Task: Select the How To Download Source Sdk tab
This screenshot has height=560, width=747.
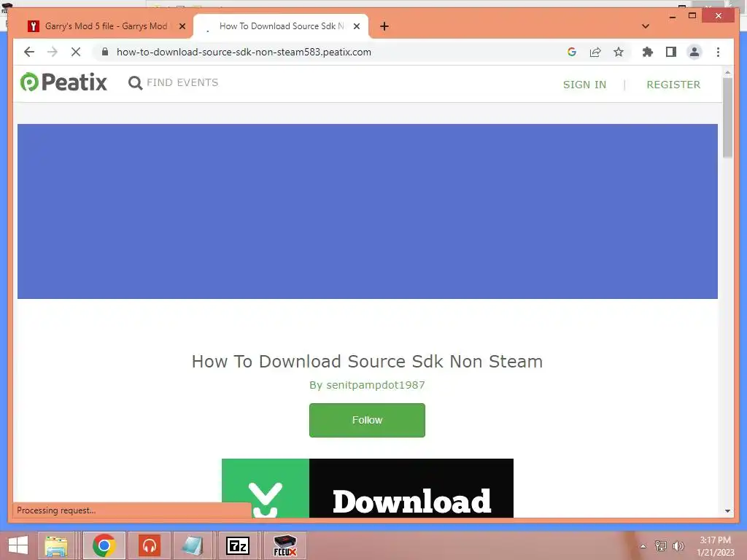Action: pyautogui.click(x=281, y=26)
